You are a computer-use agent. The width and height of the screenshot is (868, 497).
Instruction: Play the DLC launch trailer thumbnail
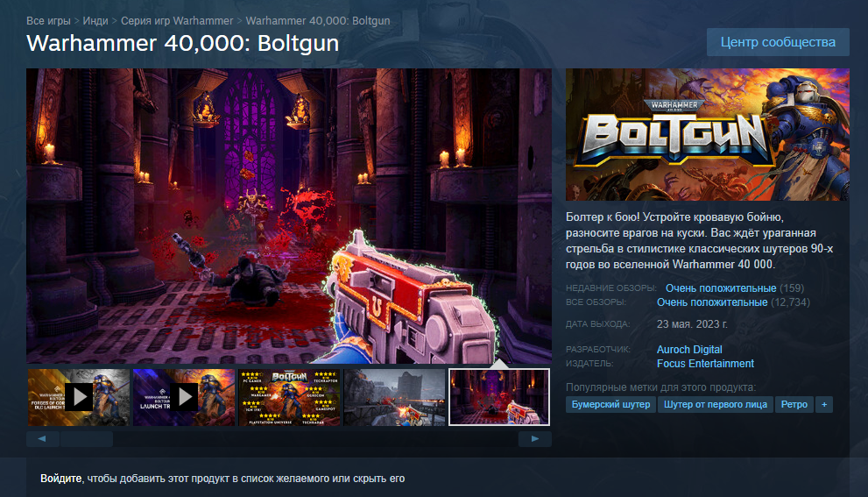pos(79,397)
